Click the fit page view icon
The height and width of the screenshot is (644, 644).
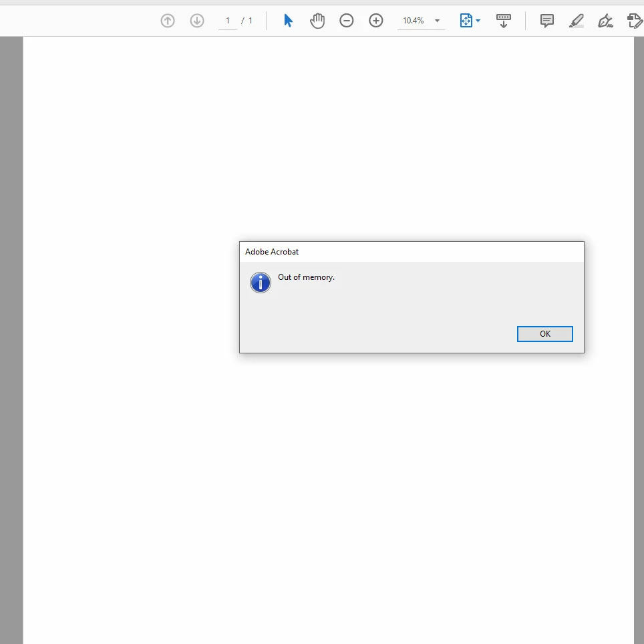[x=466, y=21]
